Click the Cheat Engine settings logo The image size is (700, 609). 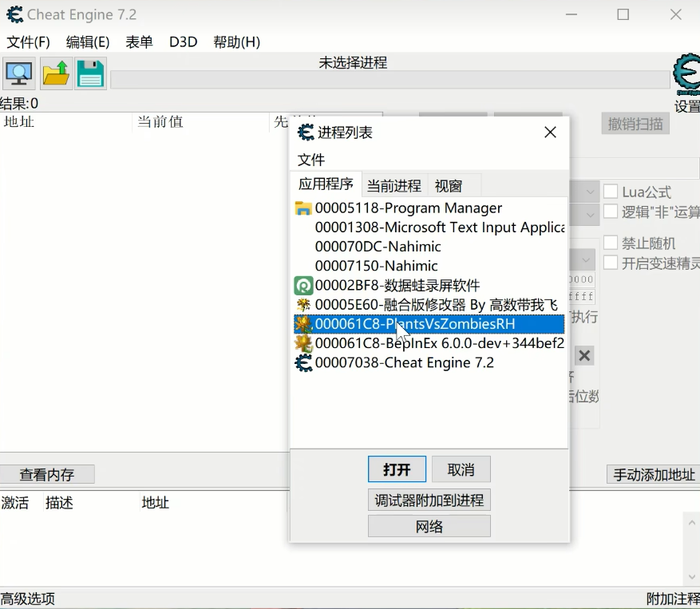pos(686,75)
